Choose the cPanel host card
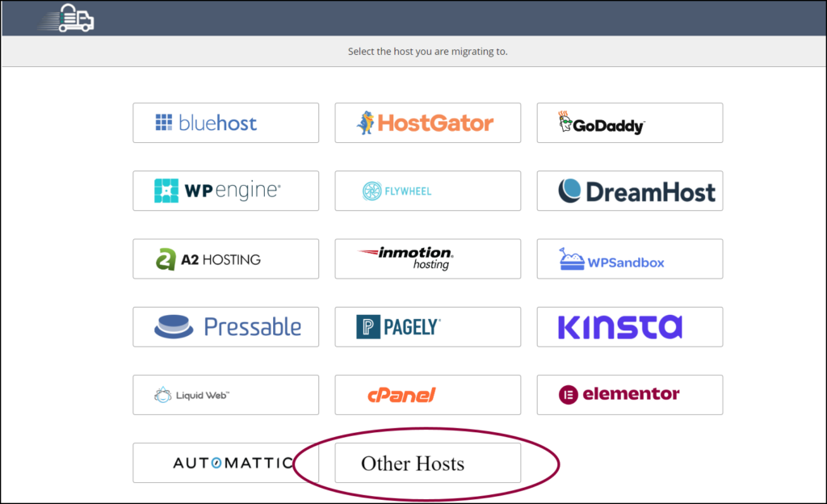 pyautogui.click(x=428, y=395)
